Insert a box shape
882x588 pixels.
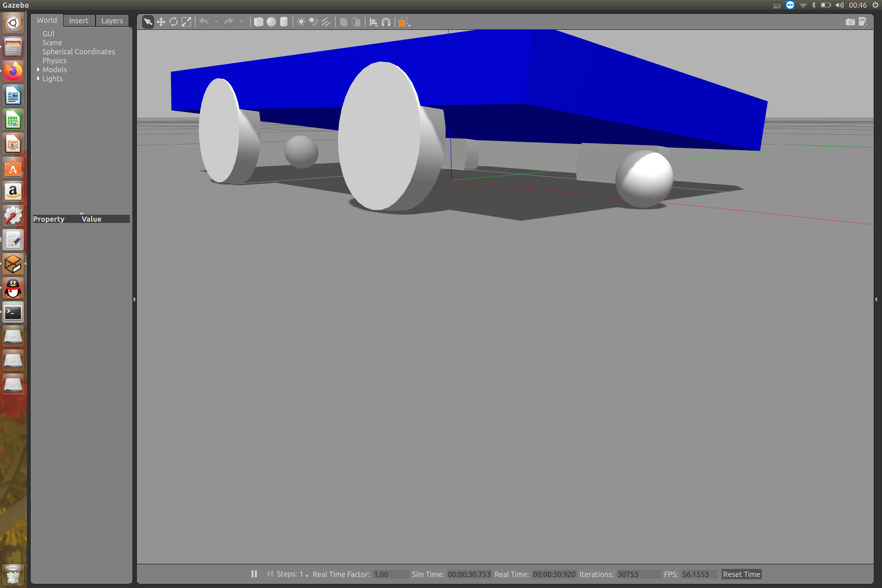pos(258,22)
